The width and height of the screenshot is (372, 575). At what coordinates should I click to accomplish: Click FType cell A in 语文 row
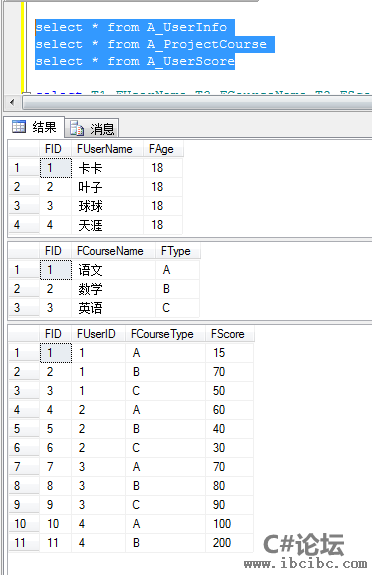pyautogui.click(x=178, y=270)
